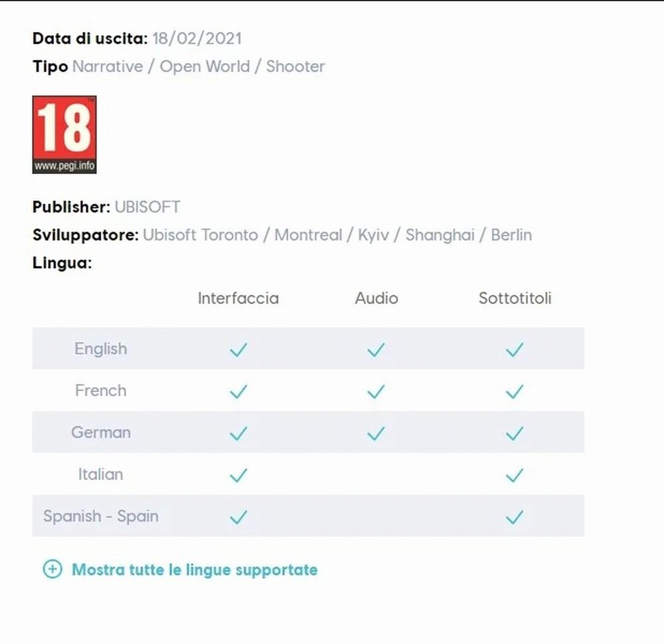Click the Spanish - Spain row label
Viewport: 664px width, 644px height.
pos(101,516)
